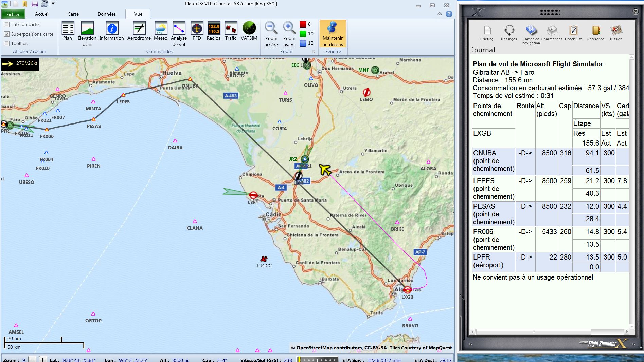Click the help question mark icon

click(x=449, y=14)
